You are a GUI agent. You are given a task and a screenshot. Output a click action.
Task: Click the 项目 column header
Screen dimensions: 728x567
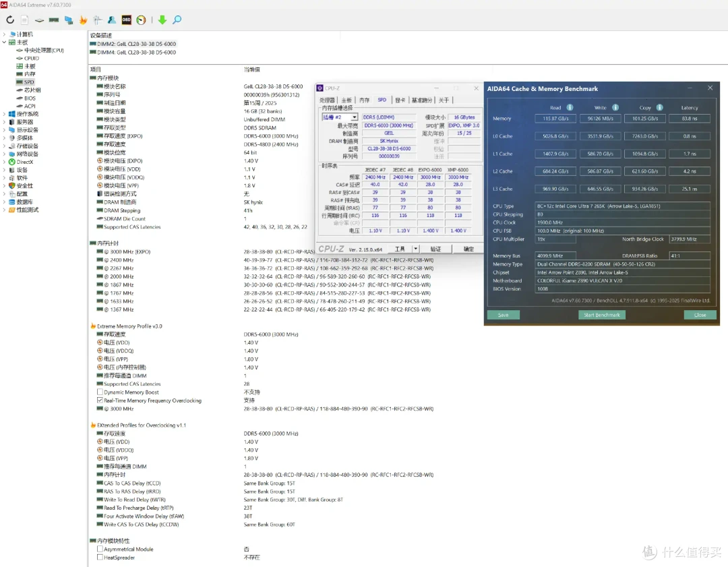pyautogui.click(x=96, y=69)
